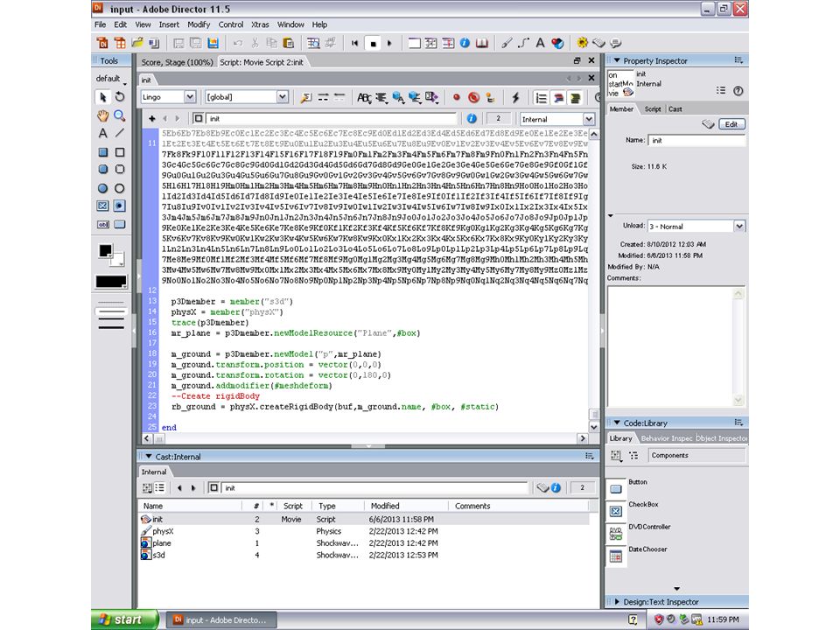
Task: Toggle Cast view style to list
Action: pyautogui.click(x=159, y=487)
